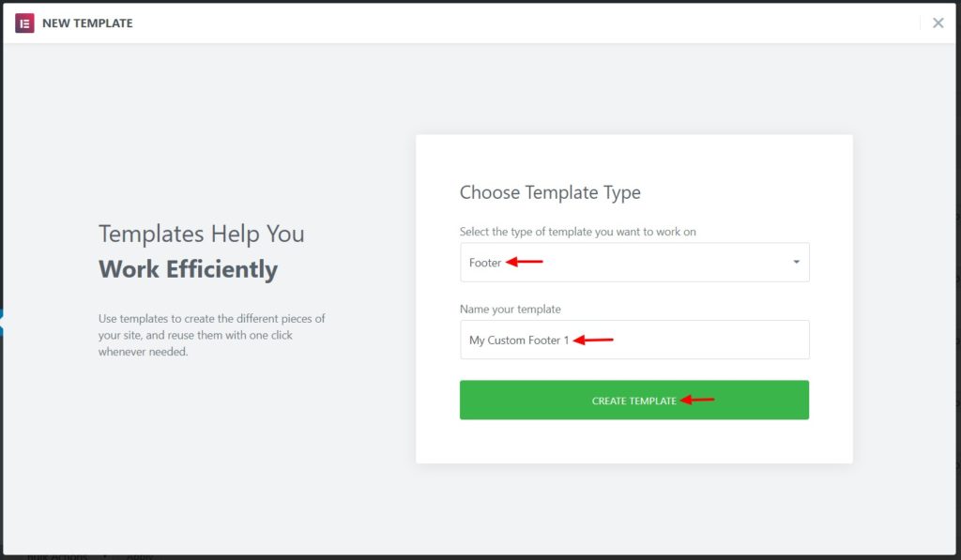Click the Choose Template Type heading
This screenshot has width=961, height=560.
tap(550, 192)
